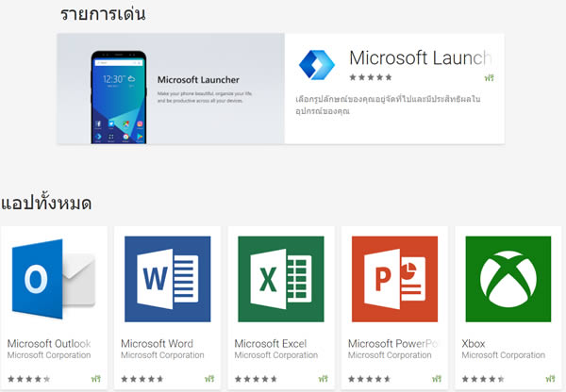
Task: Open the Microsoft Excel app icon
Action: click(280, 278)
